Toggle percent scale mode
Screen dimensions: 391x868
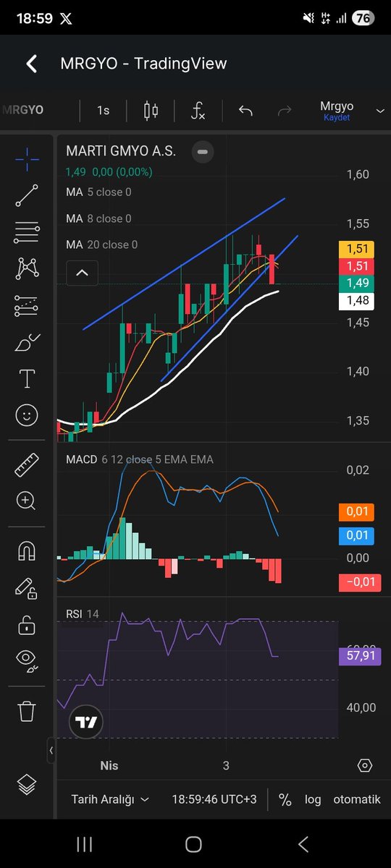pos(285,799)
